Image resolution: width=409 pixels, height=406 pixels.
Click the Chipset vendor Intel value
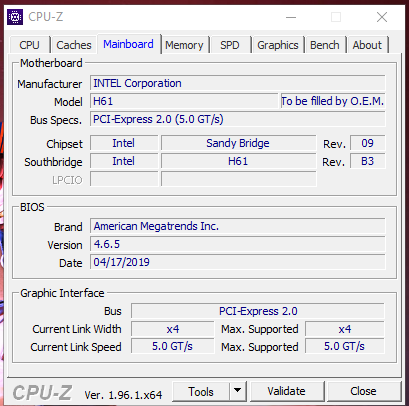pos(124,143)
